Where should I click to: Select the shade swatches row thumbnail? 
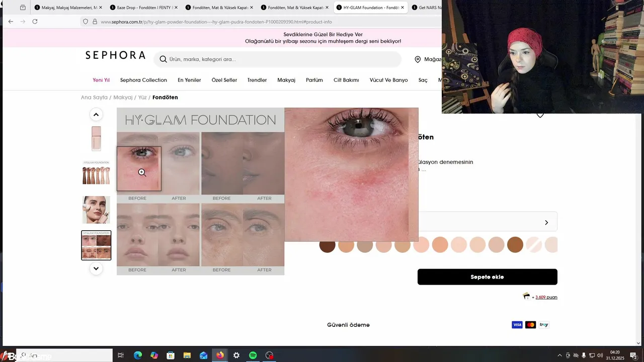pos(96,173)
